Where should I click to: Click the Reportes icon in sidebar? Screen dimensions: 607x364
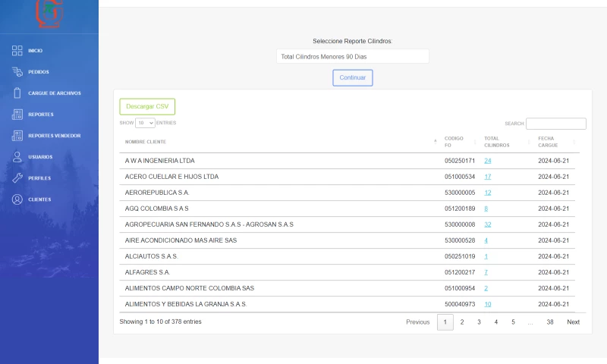(x=17, y=115)
